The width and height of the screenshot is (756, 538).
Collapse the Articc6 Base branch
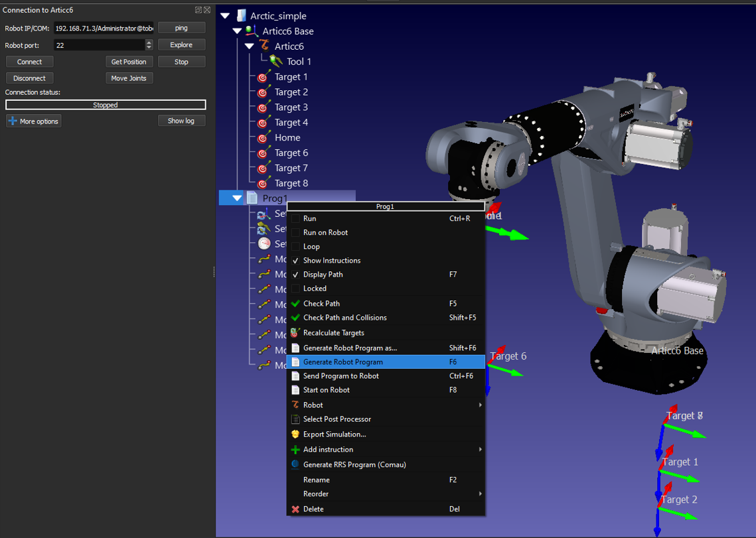click(x=237, y=31)
